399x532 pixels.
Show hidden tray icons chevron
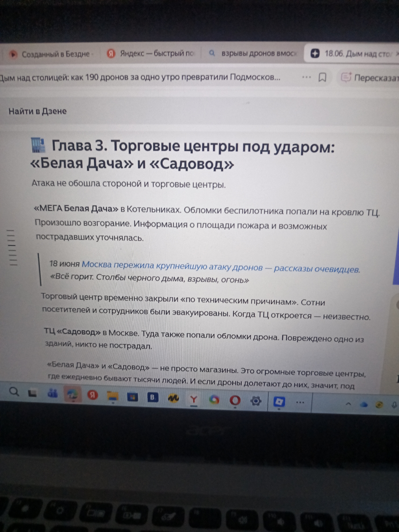(x=348, y=404)
